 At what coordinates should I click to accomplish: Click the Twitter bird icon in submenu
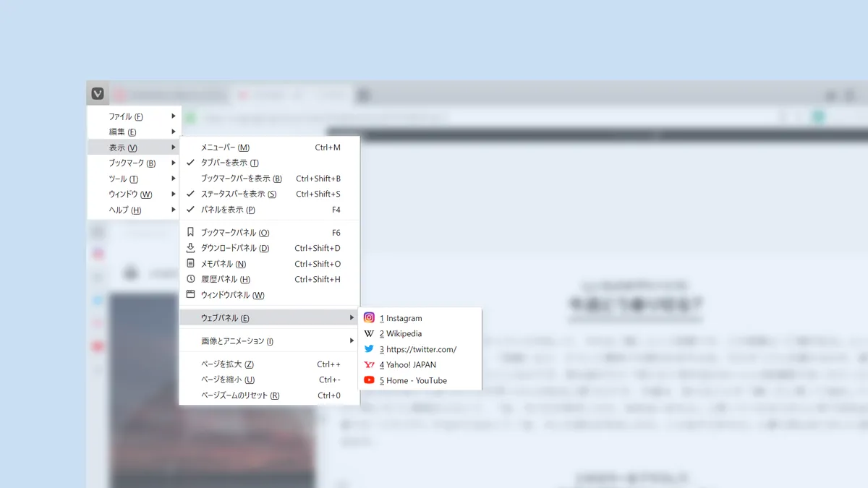369,349
